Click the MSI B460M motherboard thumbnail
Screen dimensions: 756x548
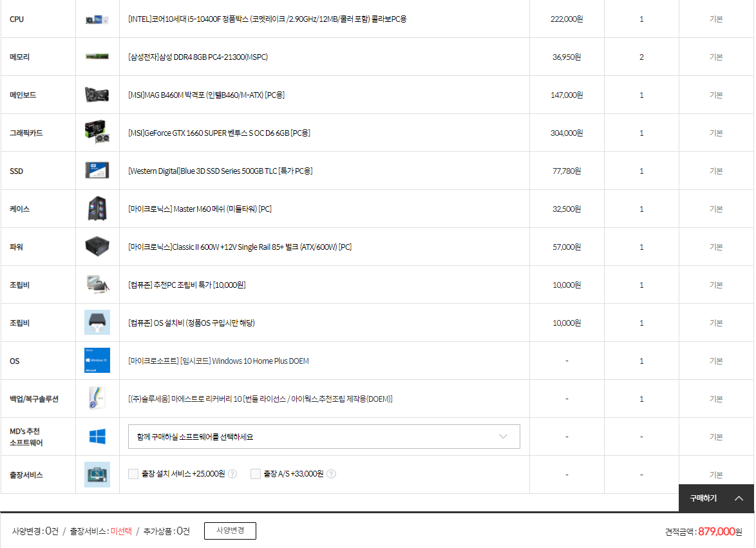click(97, 95)
